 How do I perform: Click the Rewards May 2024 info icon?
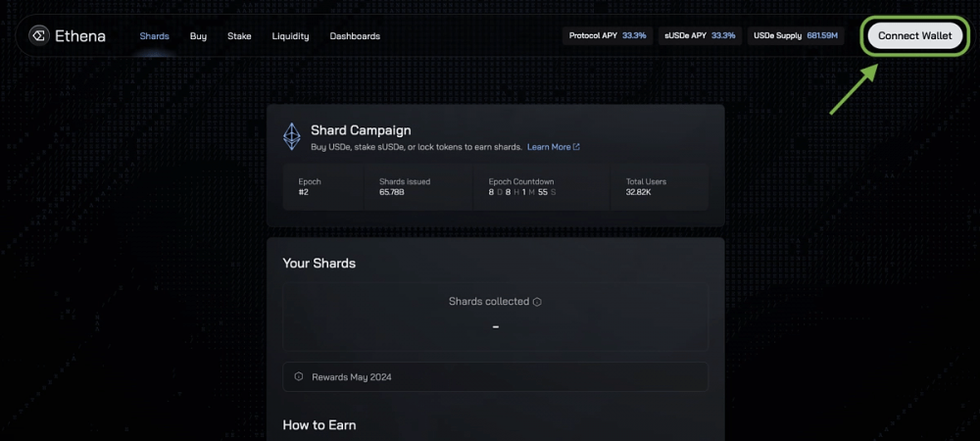coord(299,376)
